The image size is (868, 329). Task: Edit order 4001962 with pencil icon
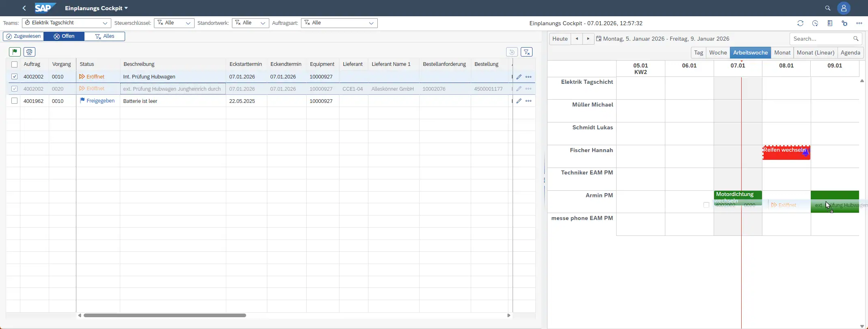tap(519, 101)
